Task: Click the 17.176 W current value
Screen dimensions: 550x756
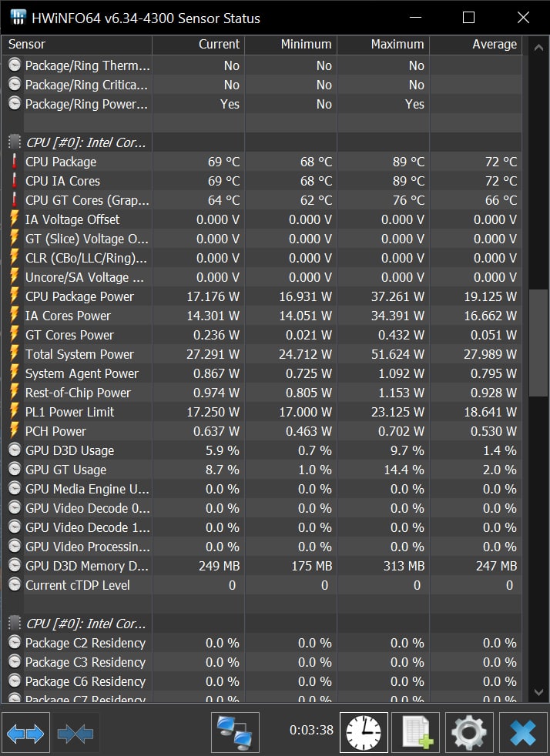Action: click(x=213, y=296)
